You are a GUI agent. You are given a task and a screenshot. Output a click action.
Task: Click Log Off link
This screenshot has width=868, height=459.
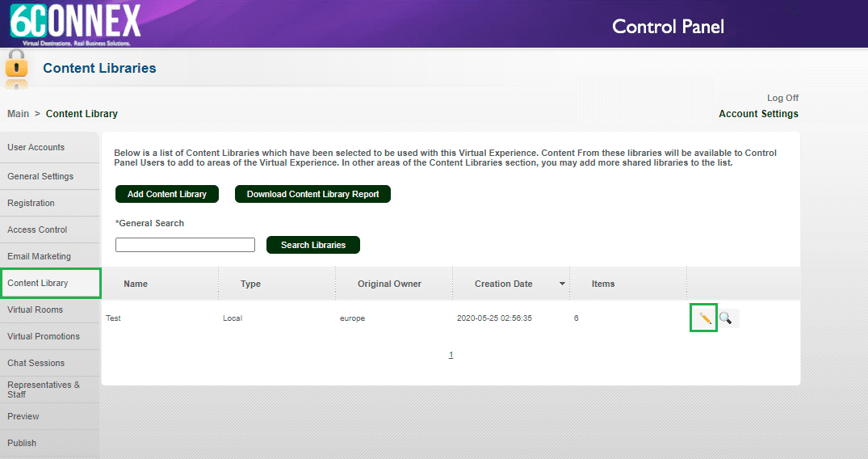point(782,98)
